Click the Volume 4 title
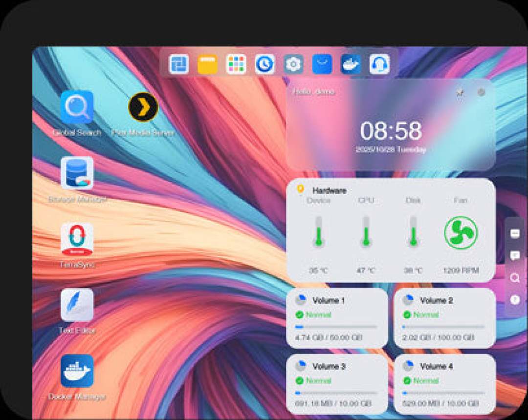 tap(437, 366)
